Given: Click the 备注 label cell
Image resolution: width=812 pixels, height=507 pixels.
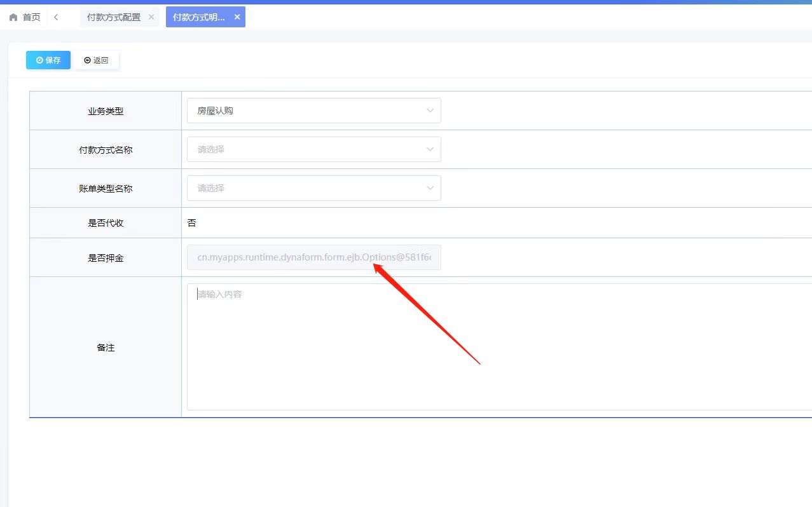Looking at the screenshot, I should click(106, 347).
